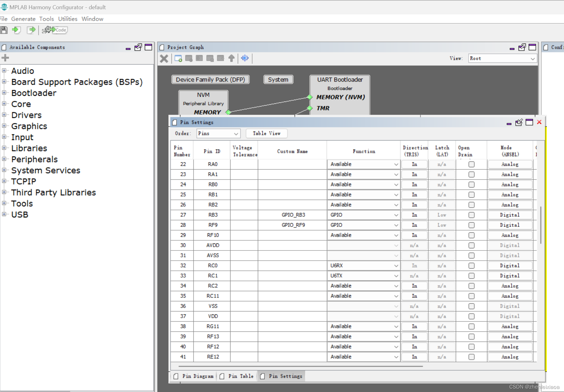The image size is (564, 392).
Task: Click the Import state toolbar icon
Action: (16, 30)
